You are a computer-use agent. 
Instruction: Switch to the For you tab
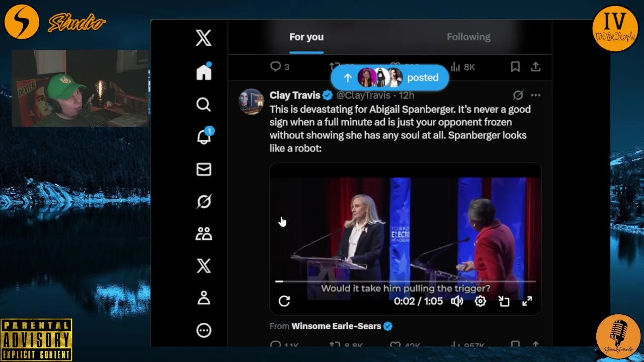click(306, 37)
